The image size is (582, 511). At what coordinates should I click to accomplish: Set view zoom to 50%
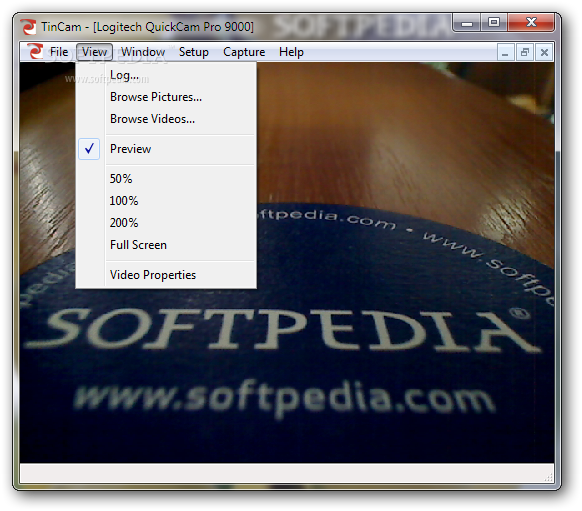click(x=166, y=179)
